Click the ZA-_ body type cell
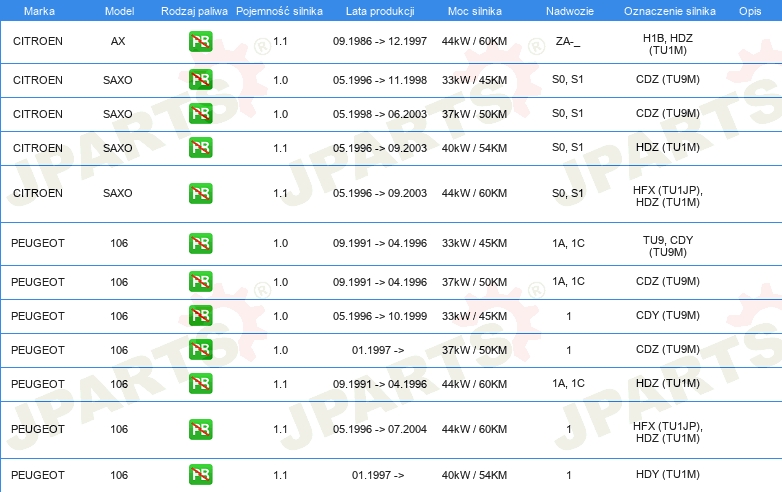 click(568, 41)
